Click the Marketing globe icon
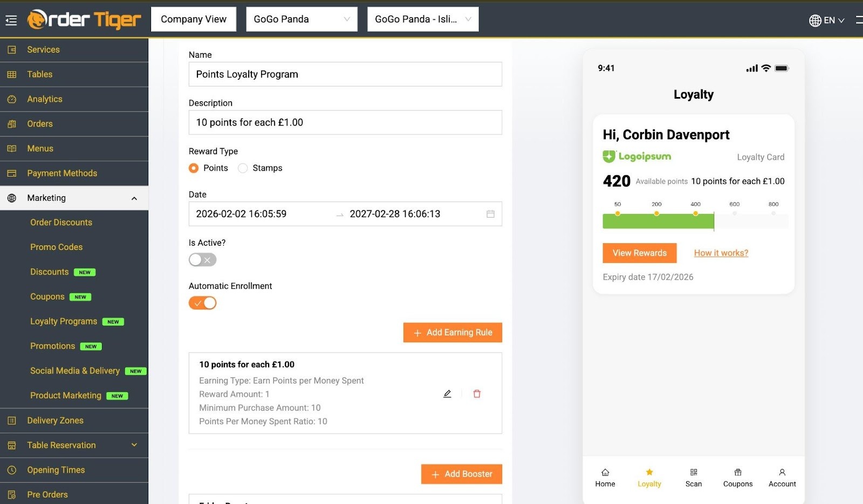This screenshot has height=504, width=863. 12,198
